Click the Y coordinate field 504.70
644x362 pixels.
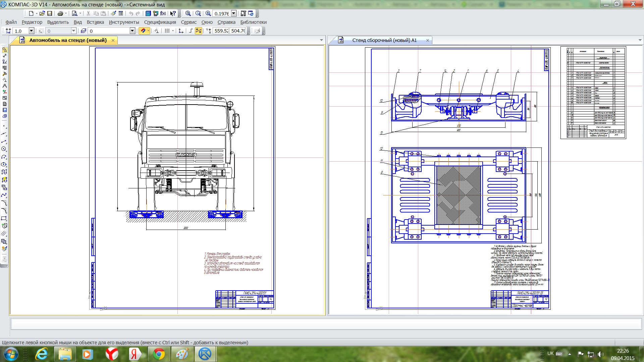pos(238,31)
